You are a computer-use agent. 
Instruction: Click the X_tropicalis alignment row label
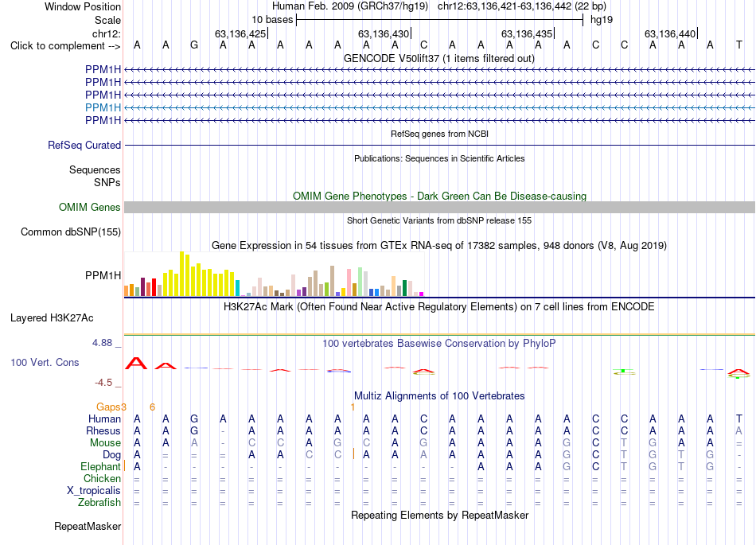[94, 491]
